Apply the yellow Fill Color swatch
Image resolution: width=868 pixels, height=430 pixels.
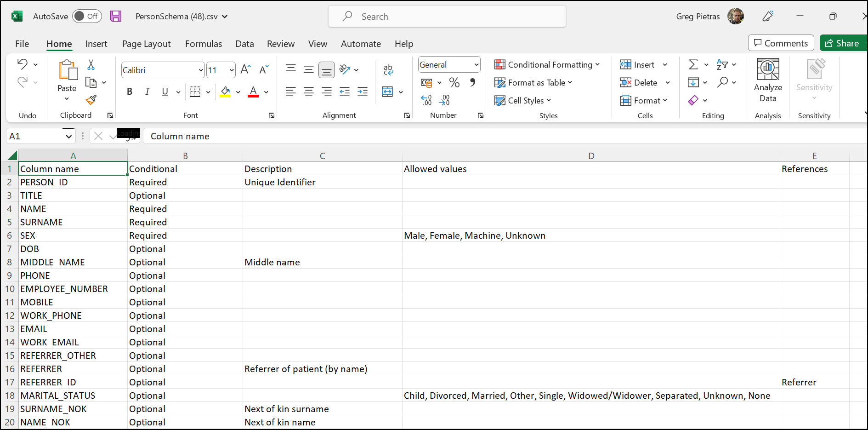pyautogui.click(x=225, y=92)
